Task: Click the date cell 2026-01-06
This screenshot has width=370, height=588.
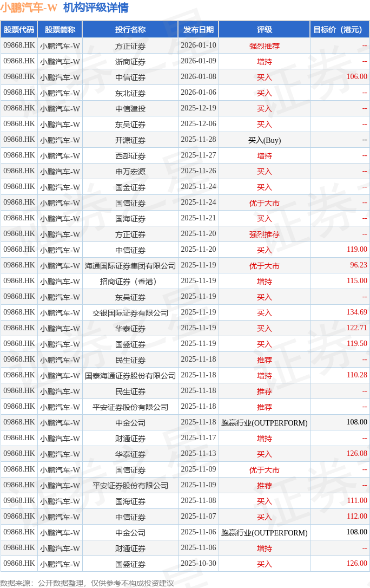Action: pyautogui.click(x=199, y=92)
